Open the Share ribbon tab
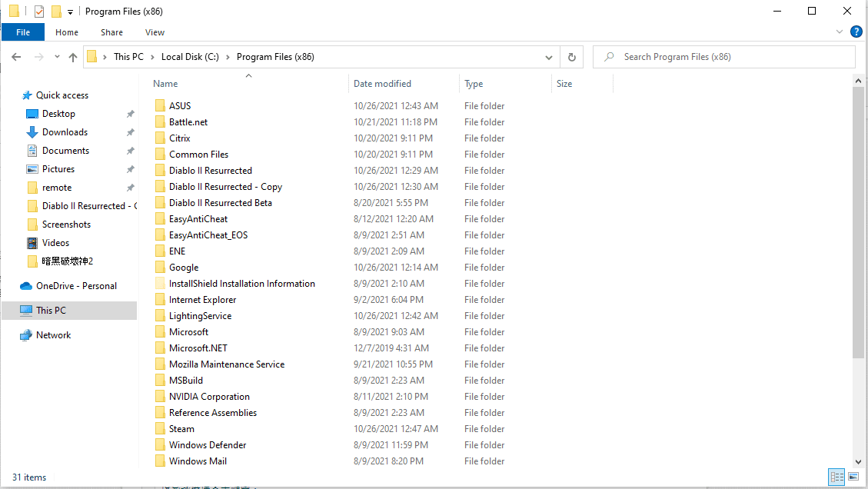868x489 pixels. (x=111, y=32)
